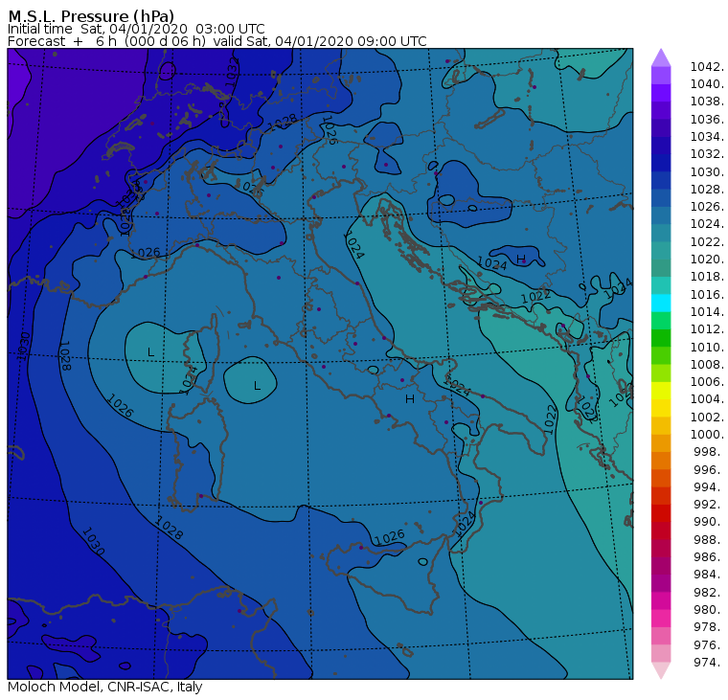Click the '1032' contour label at the map top

pyautogui.click(x=232, y=73)
